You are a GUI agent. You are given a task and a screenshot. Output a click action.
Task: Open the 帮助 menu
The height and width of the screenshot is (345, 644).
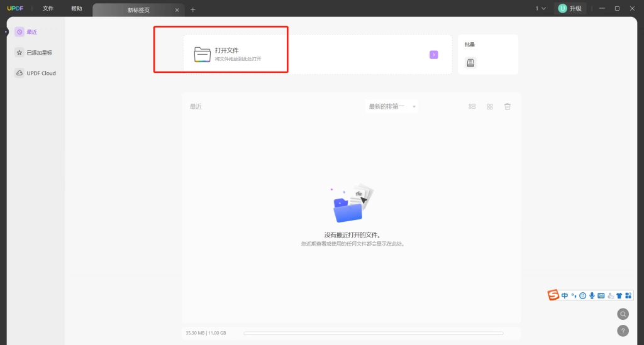[76, 9]
